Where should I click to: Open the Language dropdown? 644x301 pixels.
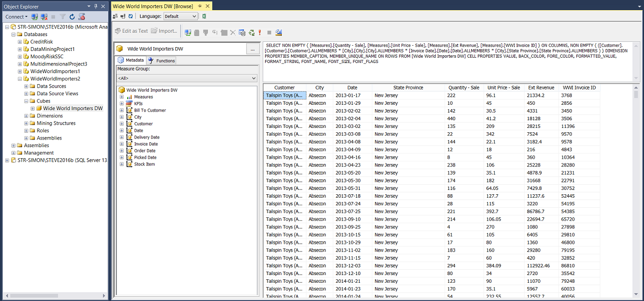[x=181, y=16]
